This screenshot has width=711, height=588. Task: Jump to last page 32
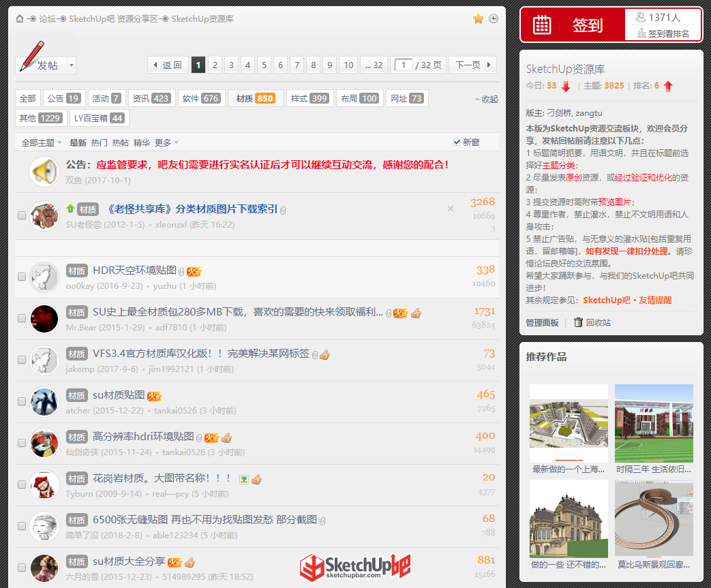point(374,65)
